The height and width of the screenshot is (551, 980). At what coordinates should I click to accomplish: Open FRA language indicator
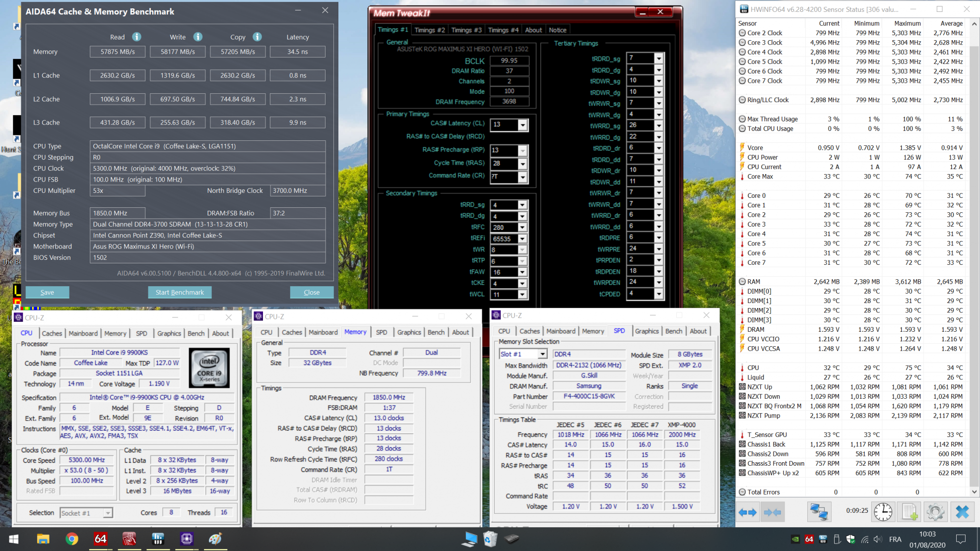tap(895, 539)
